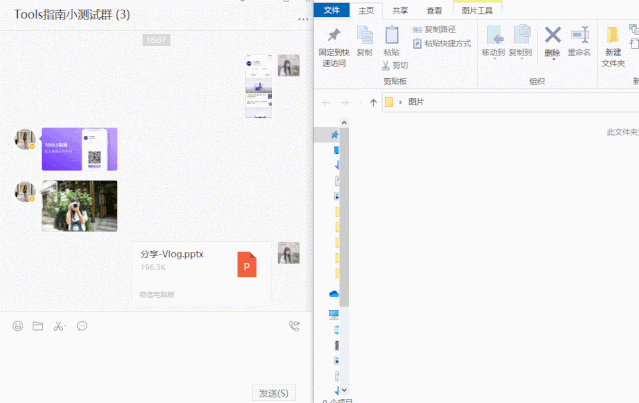Open the WeChat emoji picker
This screenshot has width=639, height=403.
[18, 326]
